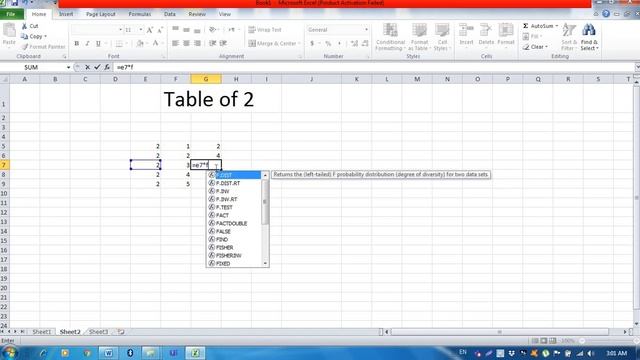This screenshot has width=640, height=360.
Task: Toggle Underline formatting
Action: pyautogui.click(x=98, y=43)
